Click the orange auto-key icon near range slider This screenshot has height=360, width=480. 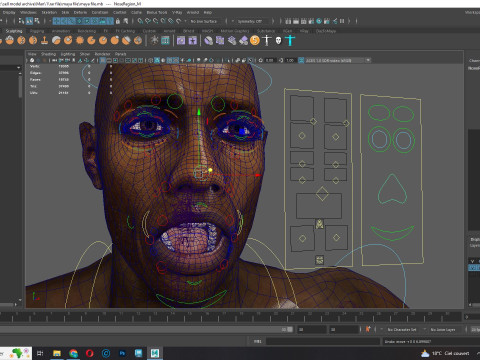tap(368, 329)
